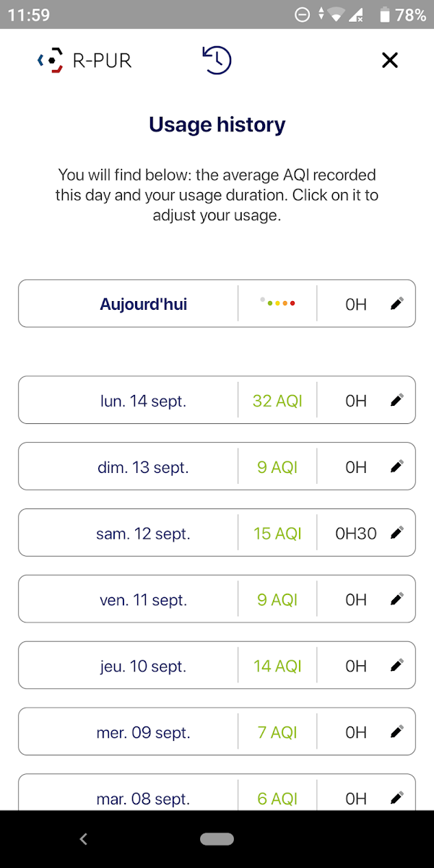This screenshot has height=868, width=434.
Task: Tap the R-PUR logo
Action: [x=84, y=61]
